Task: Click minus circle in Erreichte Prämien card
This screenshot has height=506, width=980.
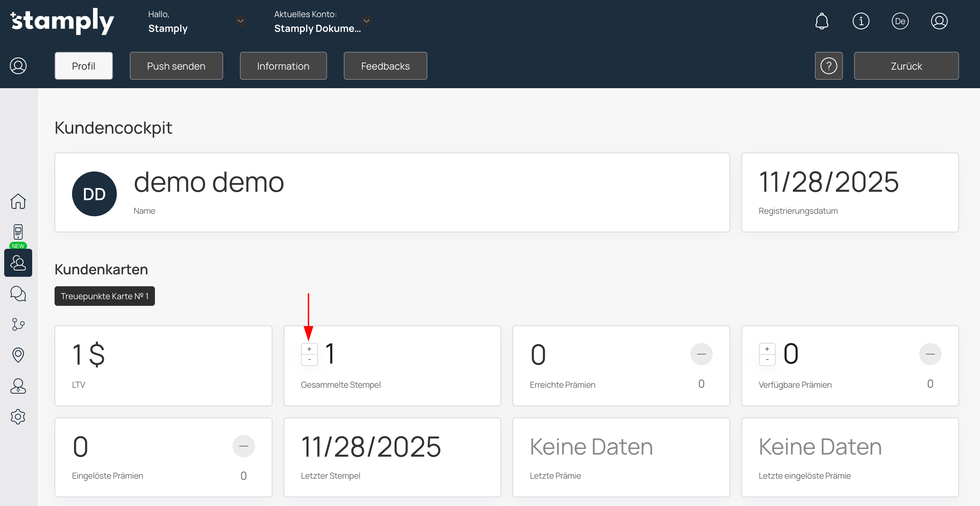Action: [701, 354]
